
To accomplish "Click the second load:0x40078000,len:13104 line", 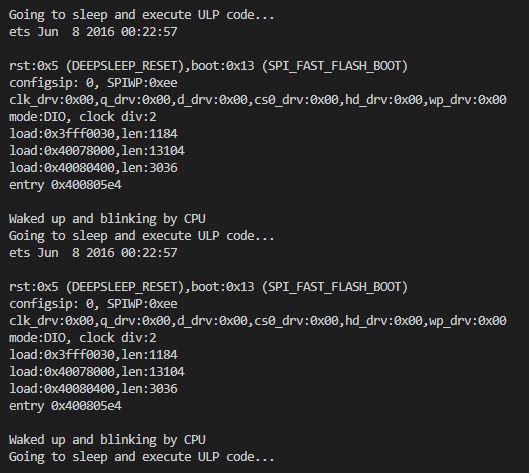I will [97, 372].
